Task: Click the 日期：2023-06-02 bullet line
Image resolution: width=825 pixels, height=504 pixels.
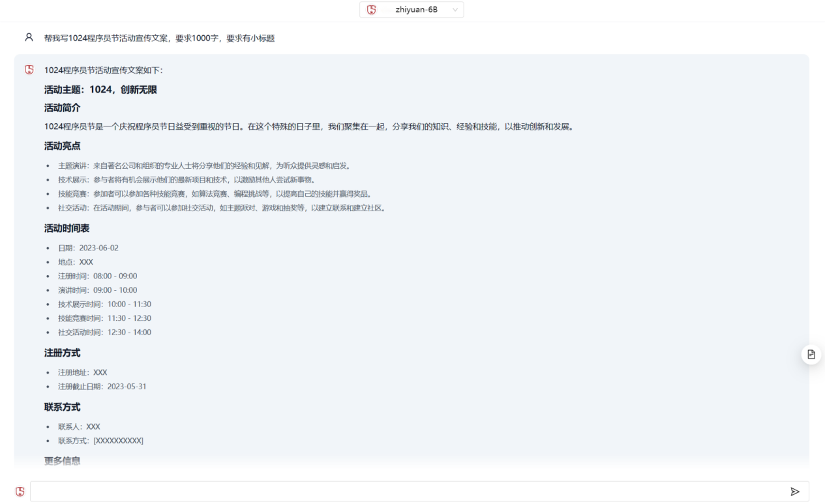Action: pos(88,248)
